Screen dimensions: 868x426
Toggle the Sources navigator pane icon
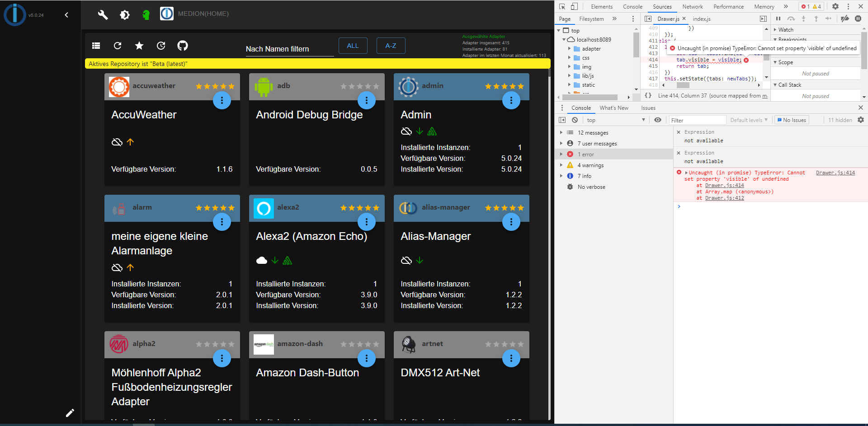click(648, 19)
